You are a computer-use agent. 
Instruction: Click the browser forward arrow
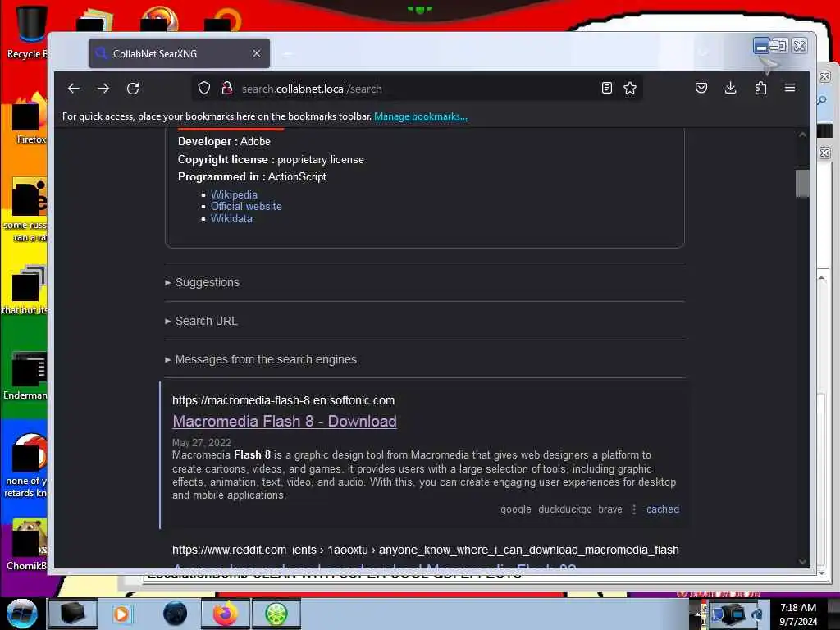click(x=103, y=89)
